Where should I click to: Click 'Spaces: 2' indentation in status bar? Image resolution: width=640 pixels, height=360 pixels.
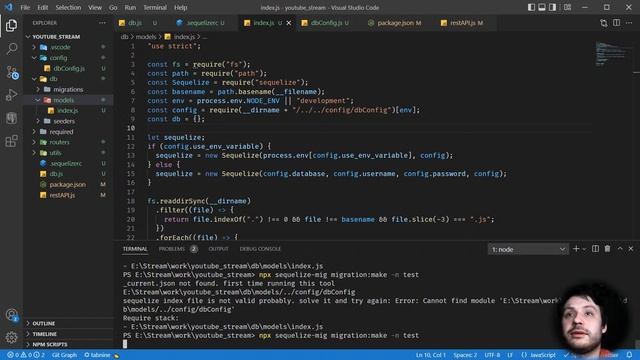pos(465,355)
